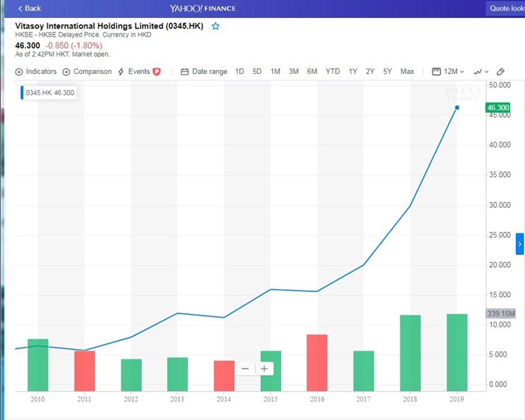Click the 2017 axis label
Screen dimensions: 525x420
364,399
